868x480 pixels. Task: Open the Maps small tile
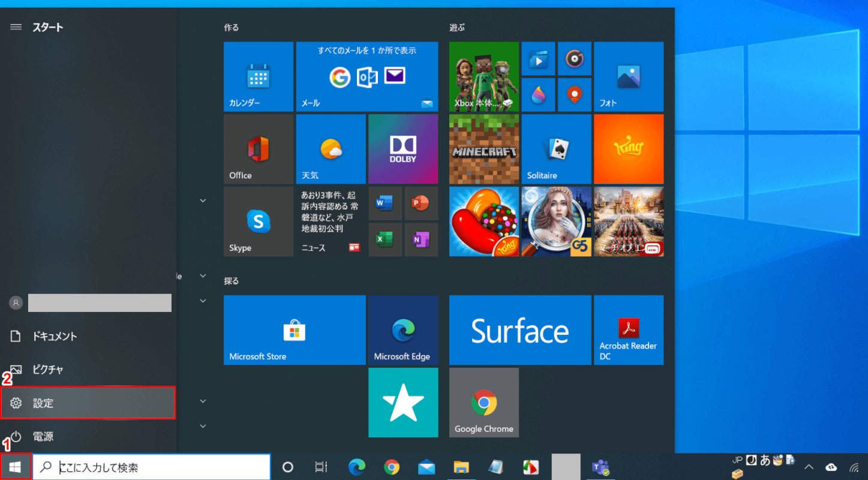tap(575, 95)
